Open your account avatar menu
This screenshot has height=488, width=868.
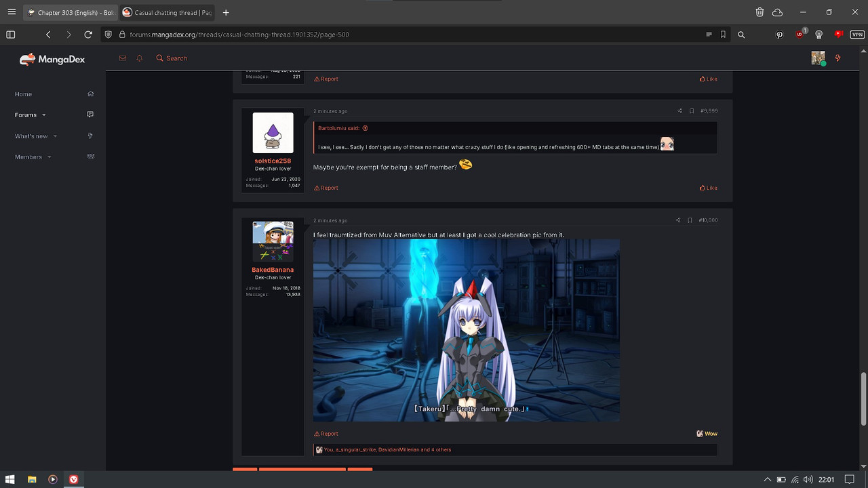[x=818, y=58]
